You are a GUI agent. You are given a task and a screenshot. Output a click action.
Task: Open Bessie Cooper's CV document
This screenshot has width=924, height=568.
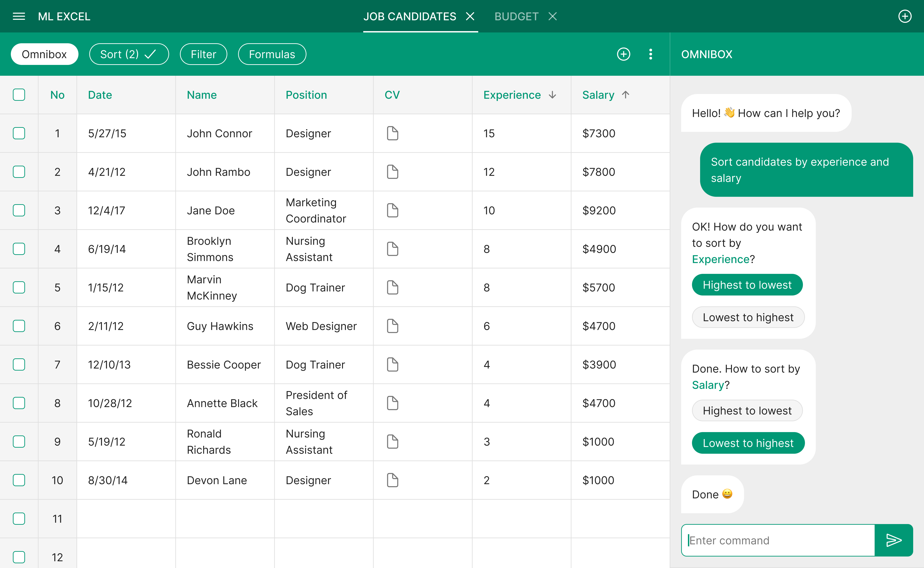coord(392,364)
